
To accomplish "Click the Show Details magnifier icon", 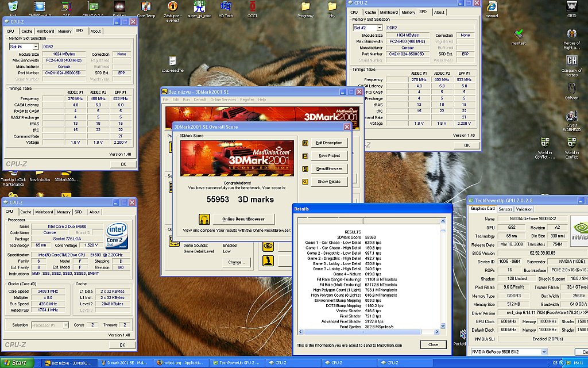I will (x=305, y=182).
